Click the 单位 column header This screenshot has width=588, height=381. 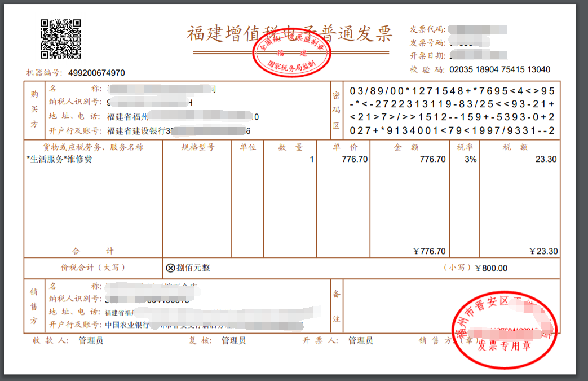[248, 147]
